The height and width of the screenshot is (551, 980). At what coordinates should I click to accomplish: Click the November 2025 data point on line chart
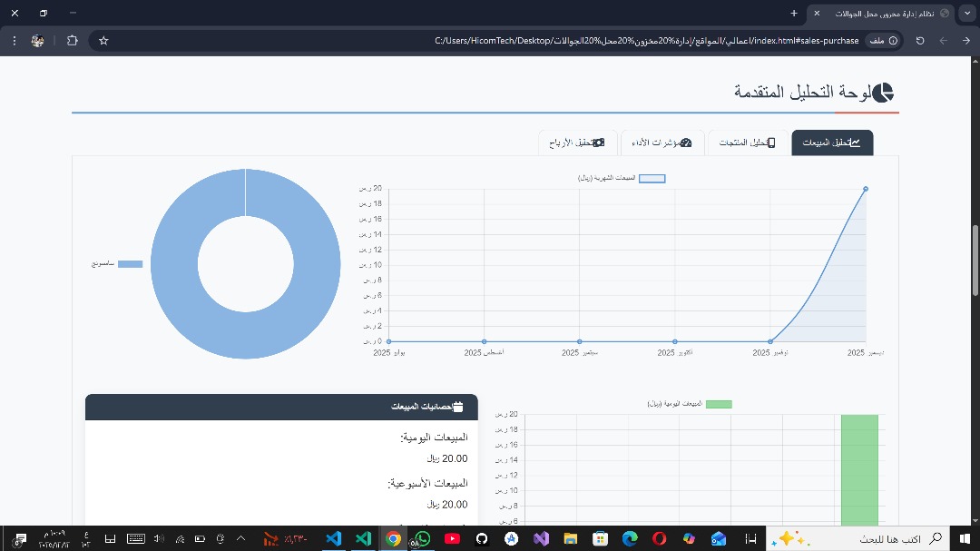pyautogui.click(x=770, y=341)
